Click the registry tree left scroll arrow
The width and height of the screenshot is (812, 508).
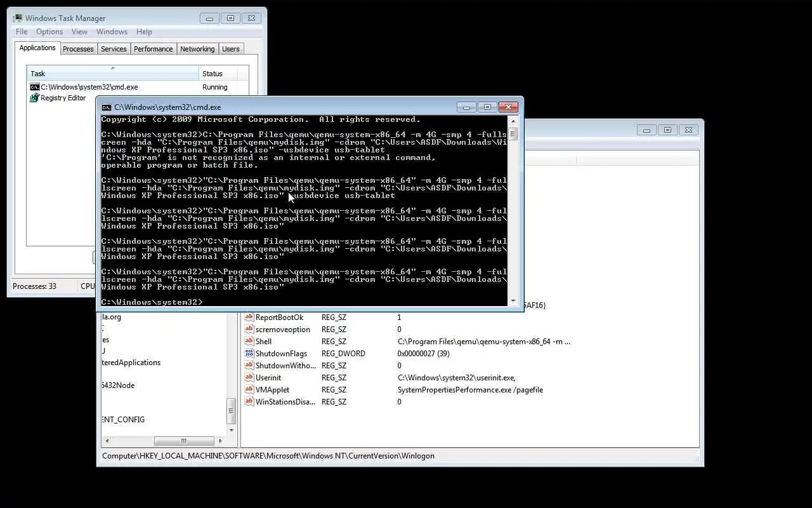coord(107,441)
